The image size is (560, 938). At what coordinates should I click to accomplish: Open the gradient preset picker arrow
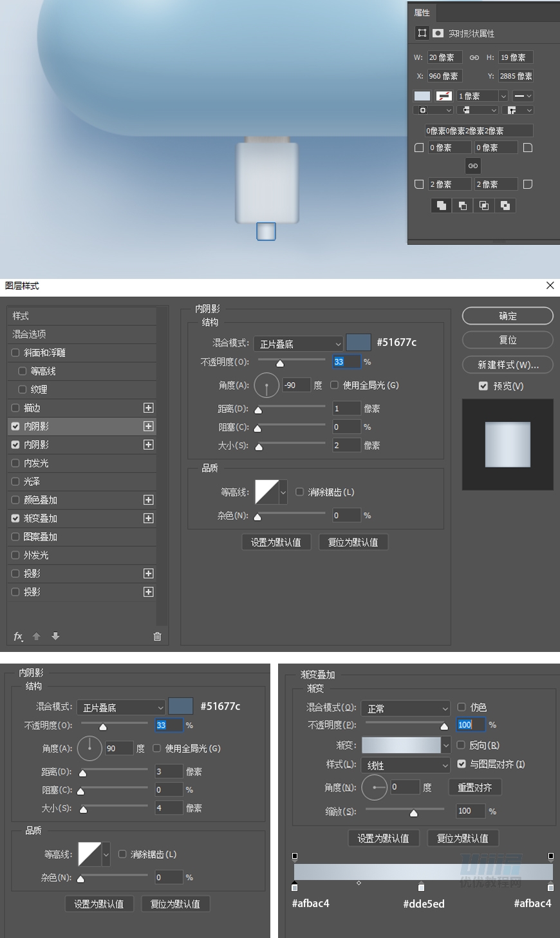pos(445,745)
